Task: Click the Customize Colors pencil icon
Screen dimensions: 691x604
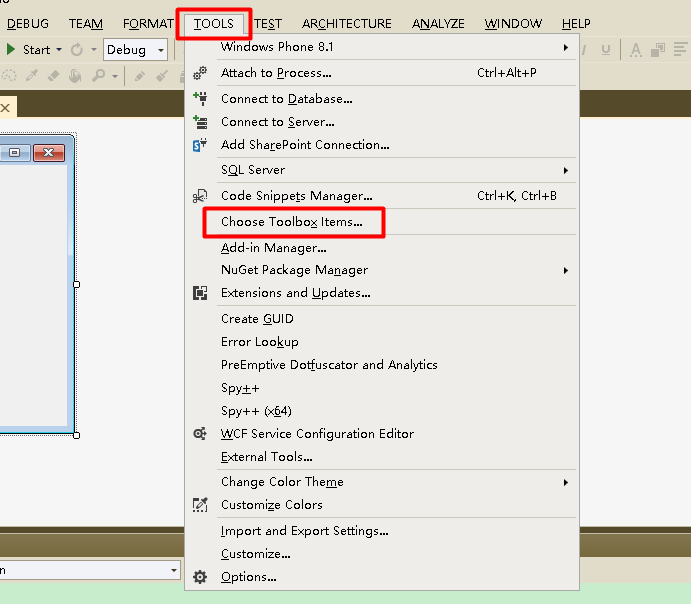Action: (200, 504)
